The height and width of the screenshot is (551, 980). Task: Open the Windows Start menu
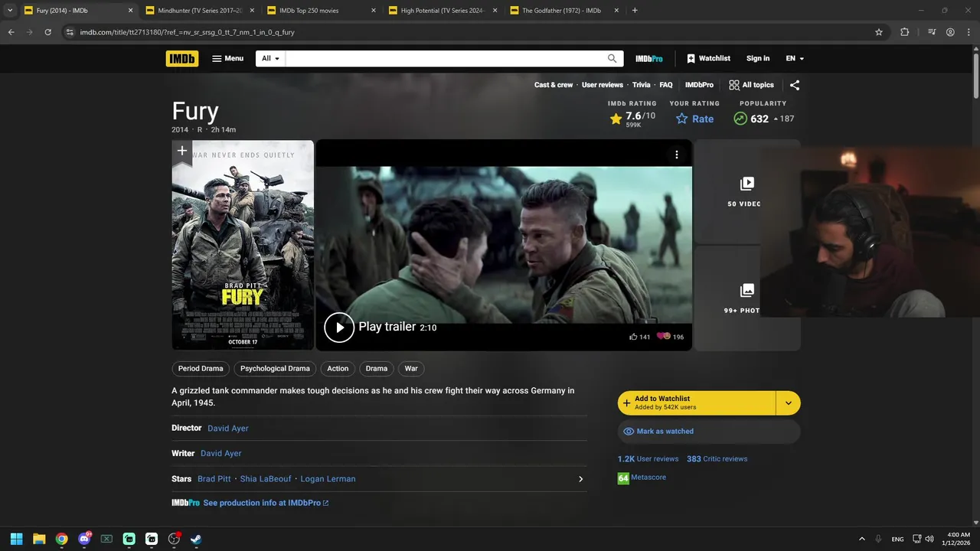point(16,539)
